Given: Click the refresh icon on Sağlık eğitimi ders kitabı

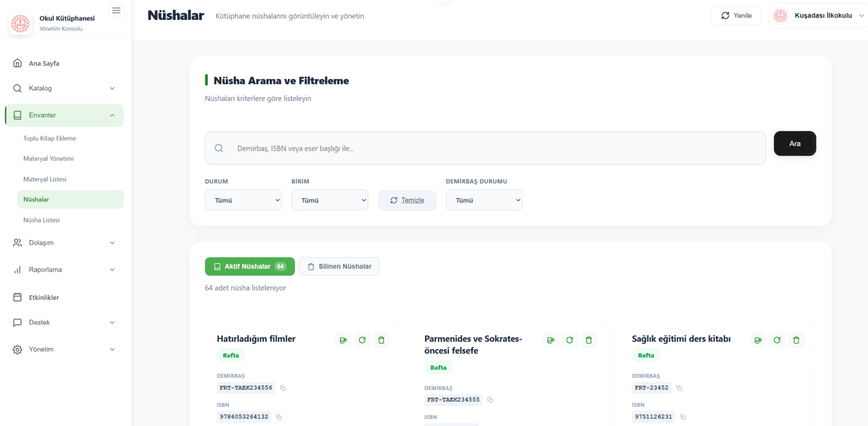Looking at the screenshot, I should [777, 340].
